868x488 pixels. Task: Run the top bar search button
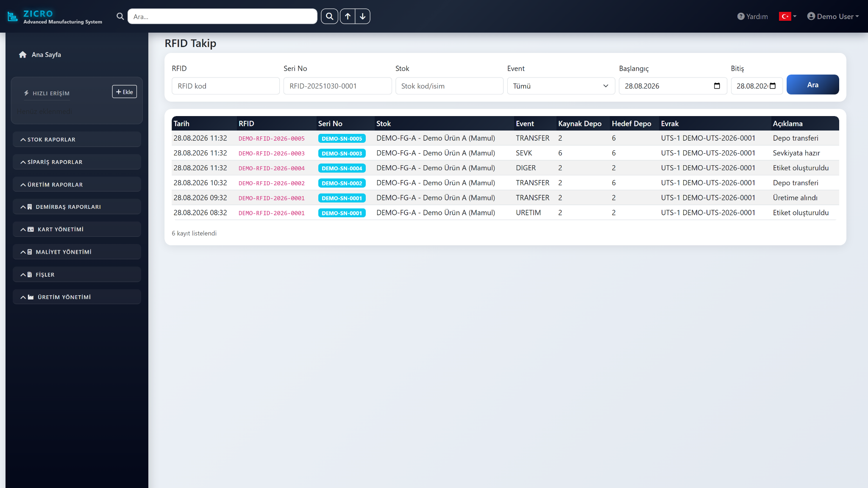pyautogui.click(x=329, y=17)
